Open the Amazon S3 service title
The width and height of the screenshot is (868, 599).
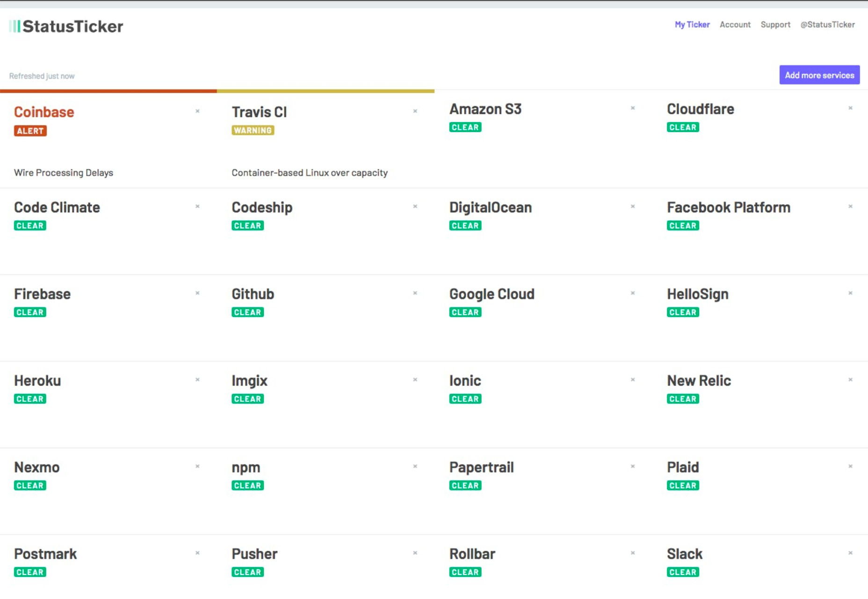[x=485, y=109]
